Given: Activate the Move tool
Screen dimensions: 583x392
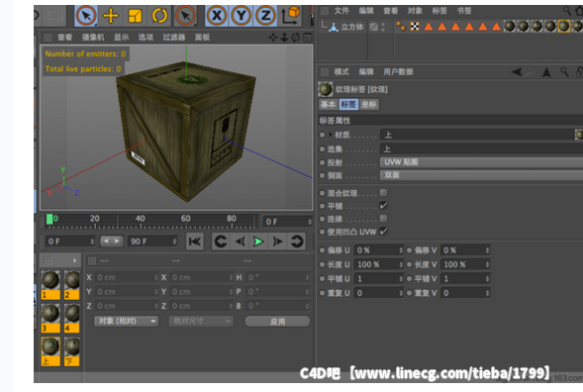Looking at the screenshot, I should pyautogui.click(x=111, y=16).
